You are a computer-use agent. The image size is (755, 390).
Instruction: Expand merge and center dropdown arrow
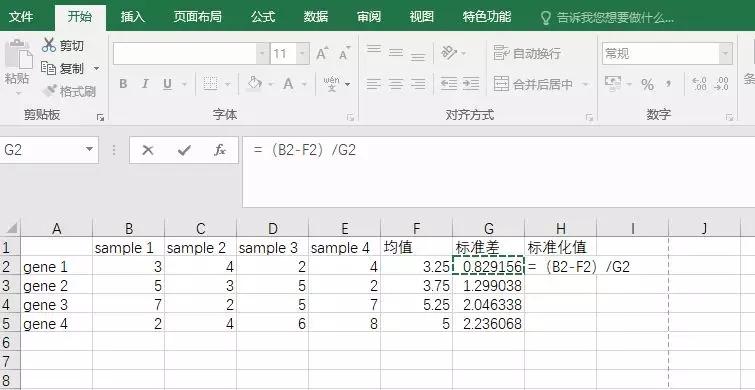(x=585, y=85)
